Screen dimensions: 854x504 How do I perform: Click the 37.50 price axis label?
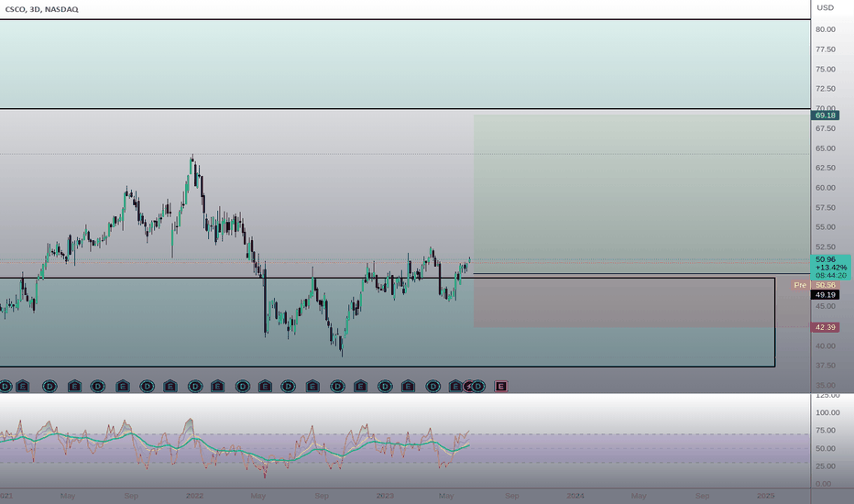pyautogui.click(x=825, y=366)
